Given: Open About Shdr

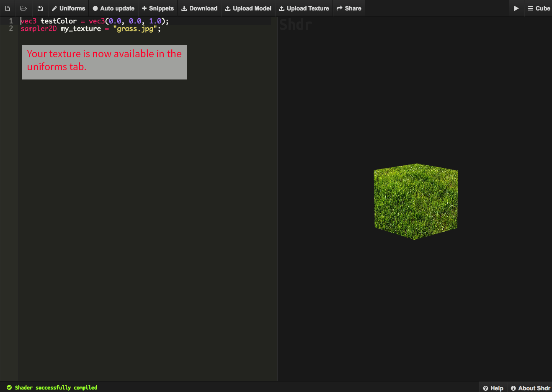Looking at the screenshot, I should coord(530,388).
